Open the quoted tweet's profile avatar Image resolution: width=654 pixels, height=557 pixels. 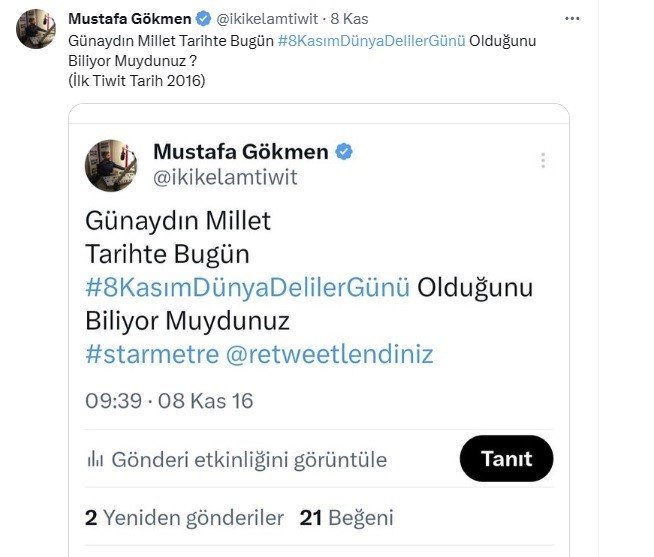[111, 165]
